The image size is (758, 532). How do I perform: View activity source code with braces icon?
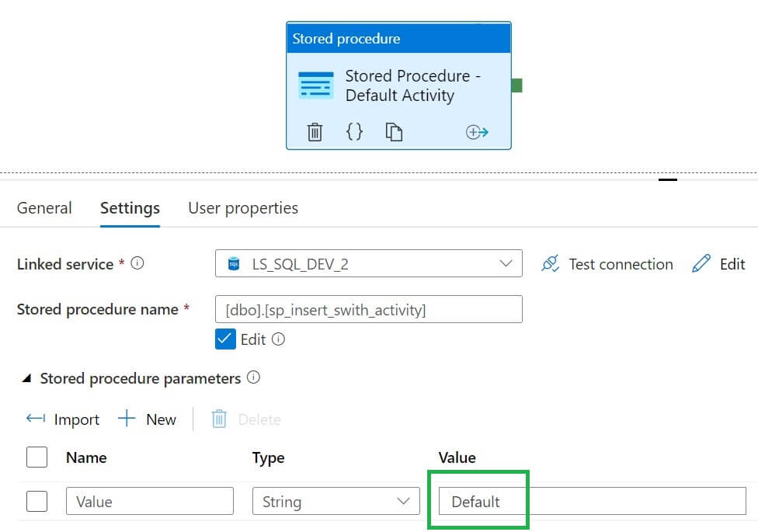(354, 131)
